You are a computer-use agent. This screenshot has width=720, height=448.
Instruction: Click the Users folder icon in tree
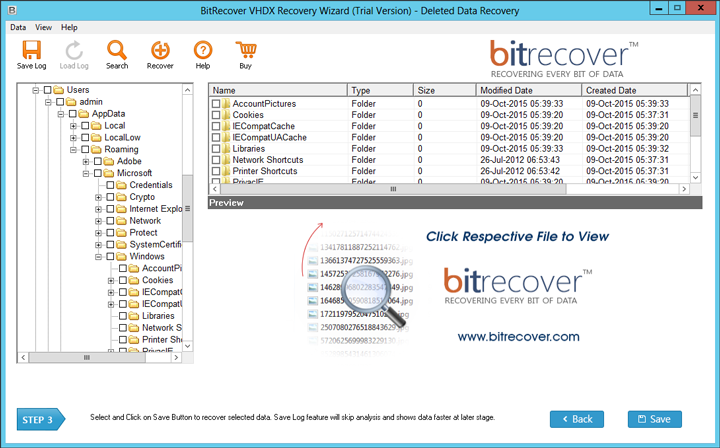(58, 90)
